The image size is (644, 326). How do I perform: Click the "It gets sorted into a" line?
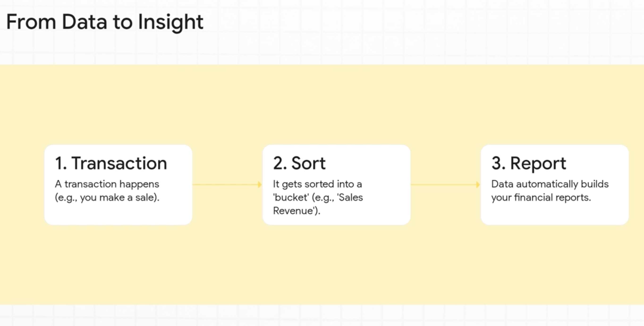coord(318,184)
